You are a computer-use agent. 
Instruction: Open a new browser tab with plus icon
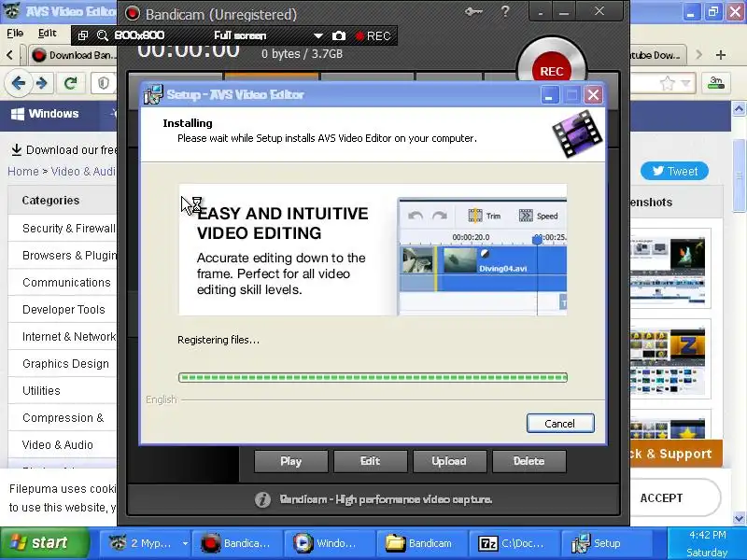[721, 55]
